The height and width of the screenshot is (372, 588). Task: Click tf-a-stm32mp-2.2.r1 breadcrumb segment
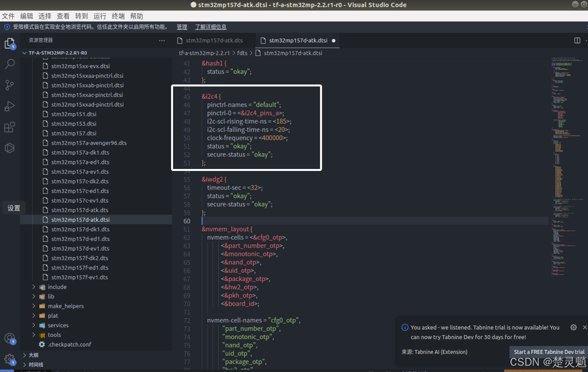click(x=204, y=53)
